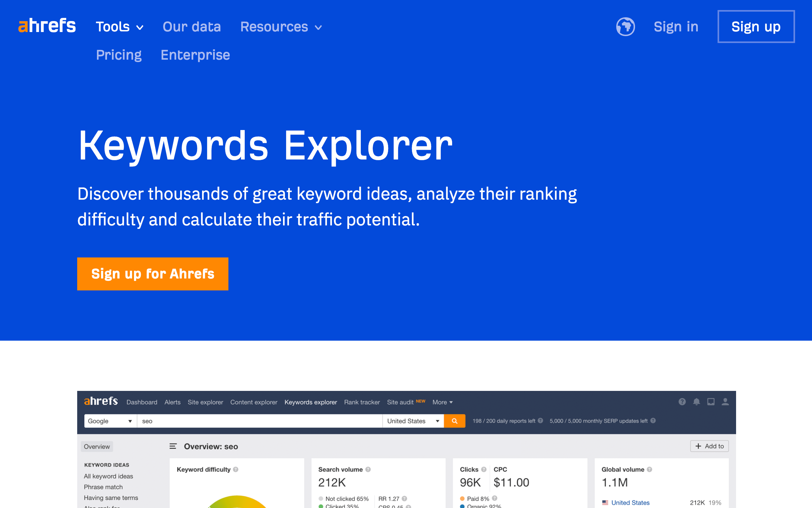Viewport: 812px width, 508px height.
Task: Click help icon next to Paid 8%
Action: point(494,498)
